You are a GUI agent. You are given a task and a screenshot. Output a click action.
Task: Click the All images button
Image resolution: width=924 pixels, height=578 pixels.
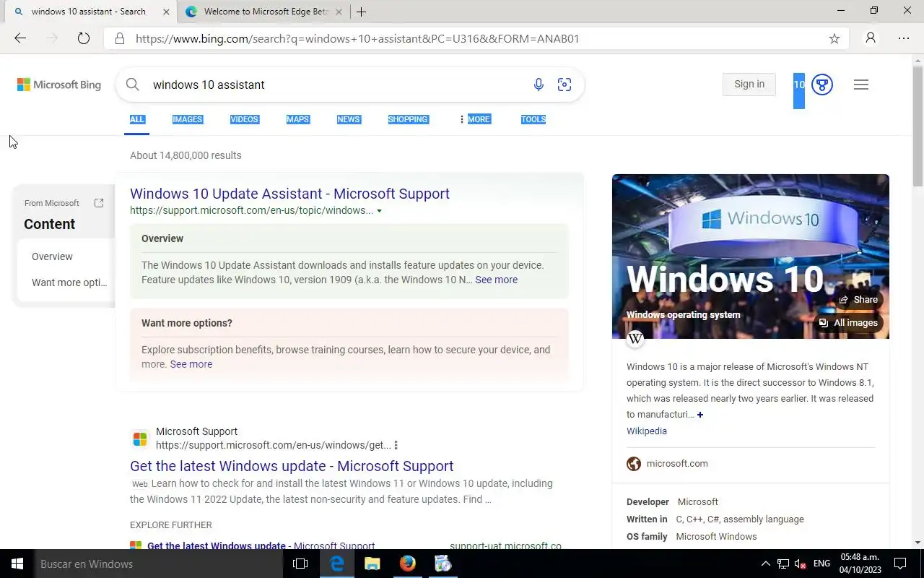pos(849,323)
